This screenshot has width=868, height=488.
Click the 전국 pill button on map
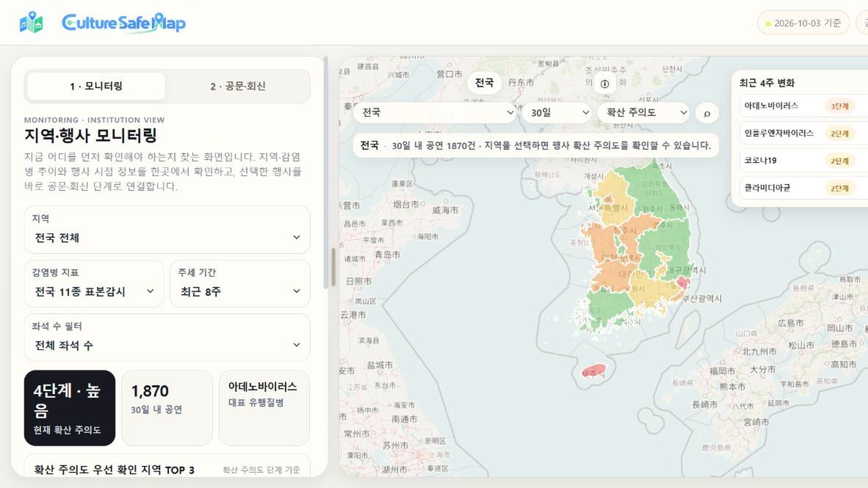[x=484, y=83]
